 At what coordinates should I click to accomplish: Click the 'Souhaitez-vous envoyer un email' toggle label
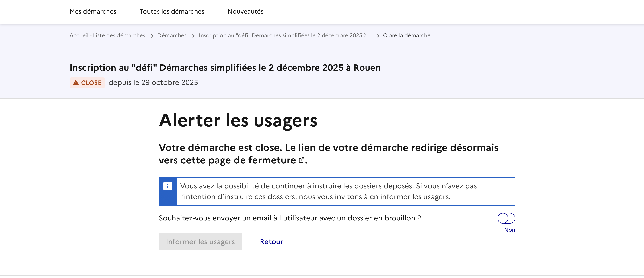click(x=290, y=218)
